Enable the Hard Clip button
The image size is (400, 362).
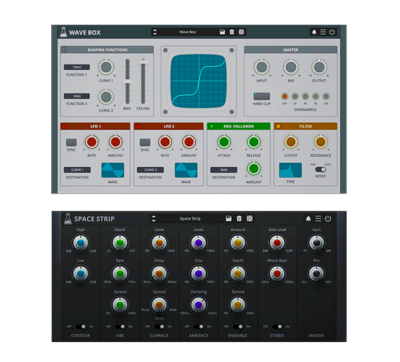[x=262, y=96]
